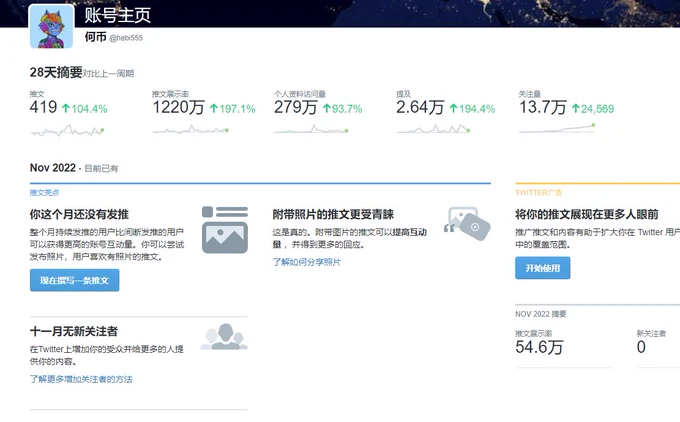Click the 28天摘要 heading

coord(56,72)
